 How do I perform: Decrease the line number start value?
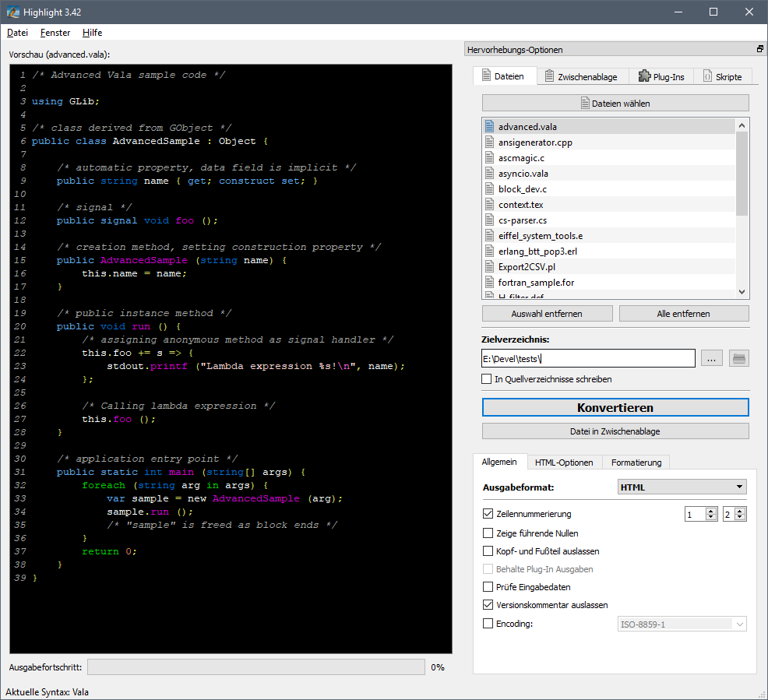(711, 518)
